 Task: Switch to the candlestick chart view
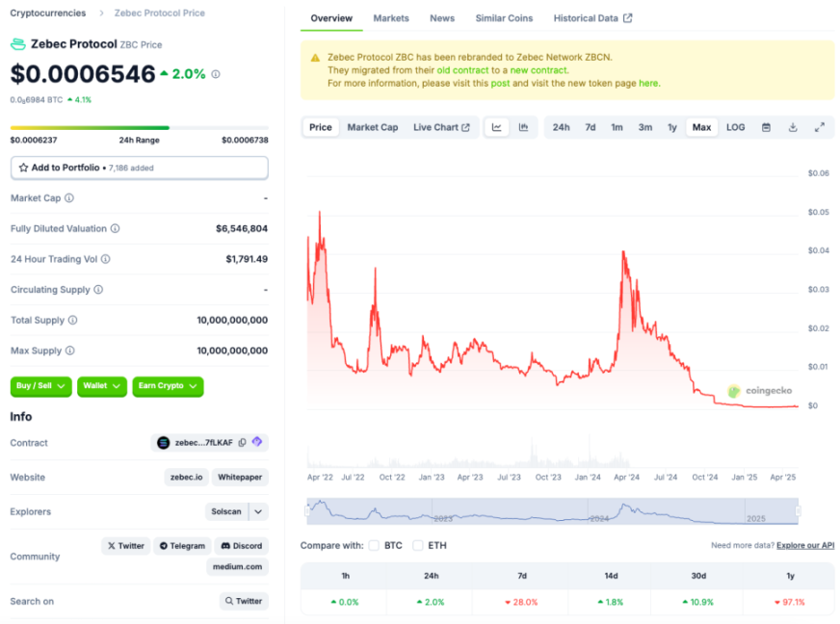click(x=523, y=127)
